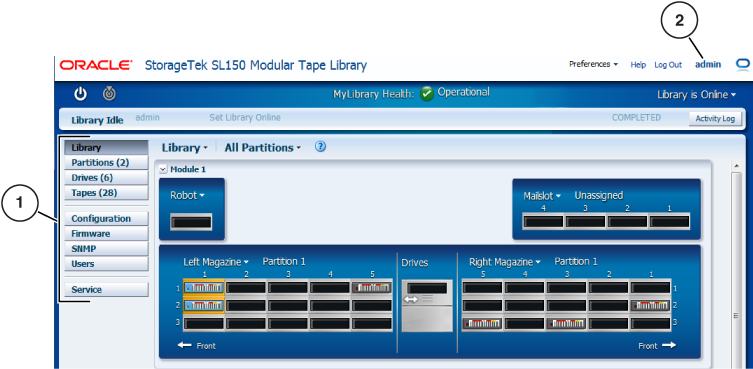
Task: Select empty Left Magazine slot row 3 column 3
Action: coord(288,324)
